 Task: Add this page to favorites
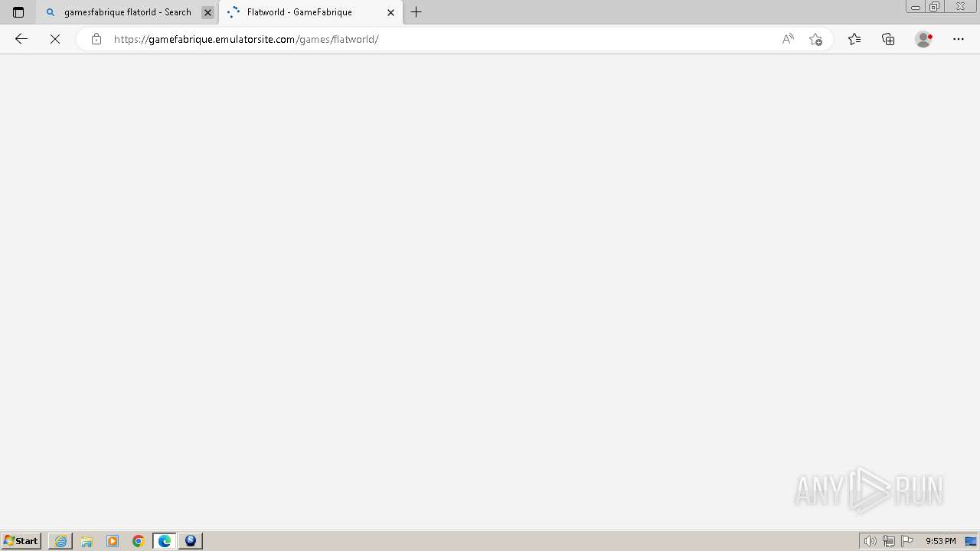point(815,39)
